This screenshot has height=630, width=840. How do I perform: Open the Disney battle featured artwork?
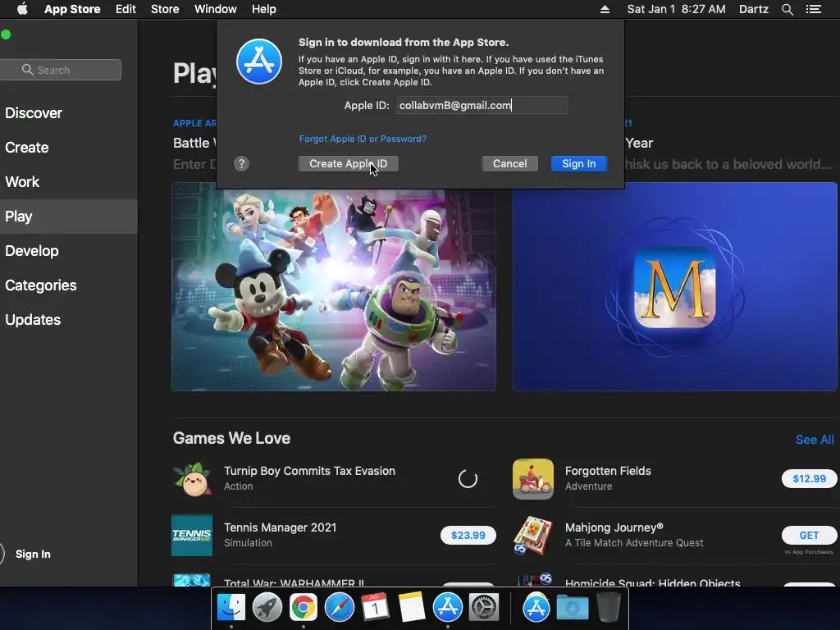(x=334, y=286)
